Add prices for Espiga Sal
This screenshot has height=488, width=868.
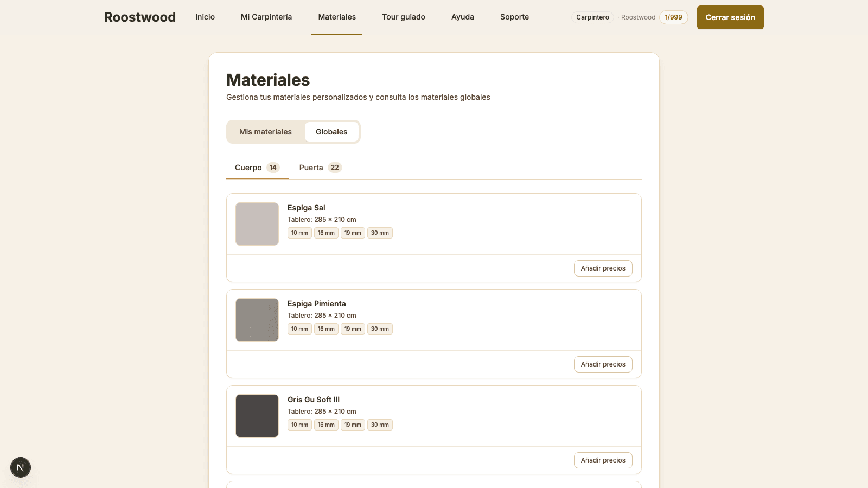click(x=603, y=268)
